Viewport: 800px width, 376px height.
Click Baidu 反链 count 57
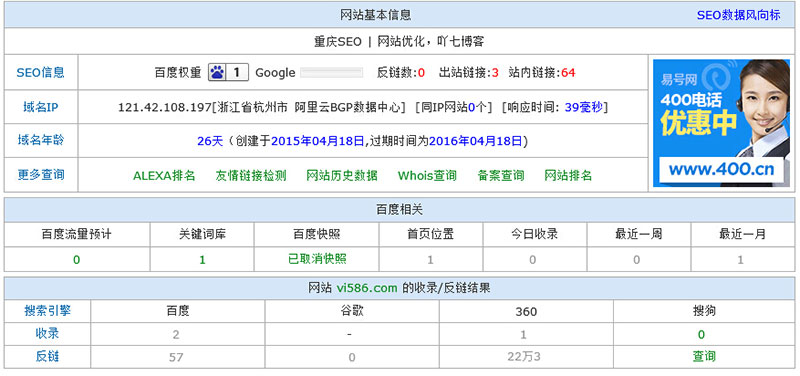[x=176, y=357]
